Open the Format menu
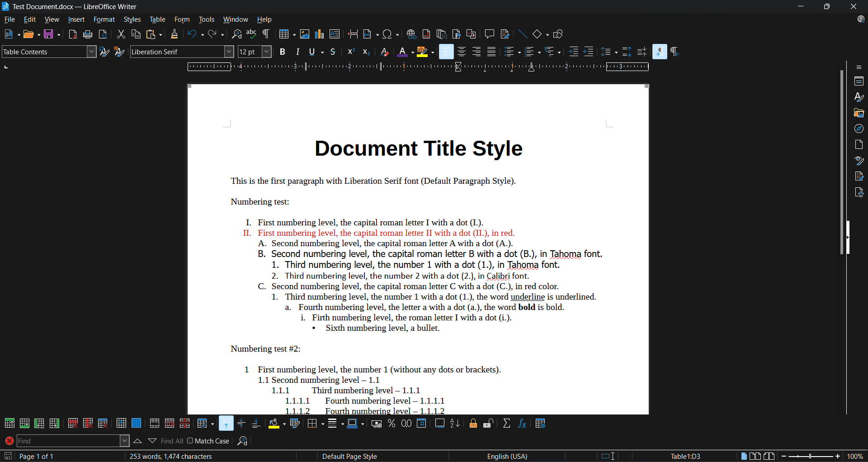The height and width of the screenshot is (462, 868). click(104, 19)
